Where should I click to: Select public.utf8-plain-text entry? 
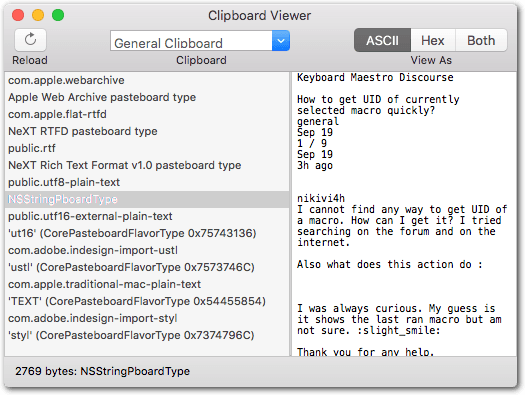click(x=147, y=182)
